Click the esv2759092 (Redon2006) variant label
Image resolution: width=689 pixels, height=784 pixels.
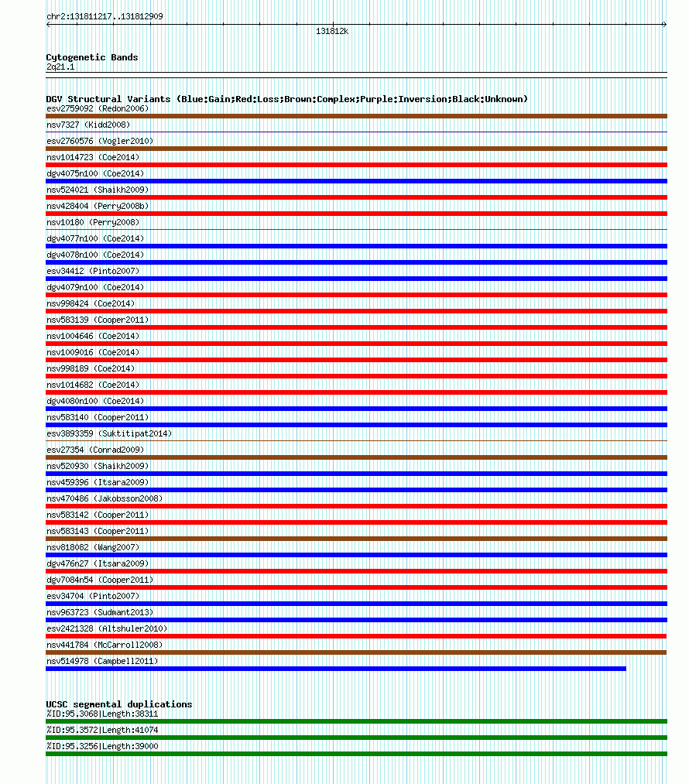tap(98, 108)
